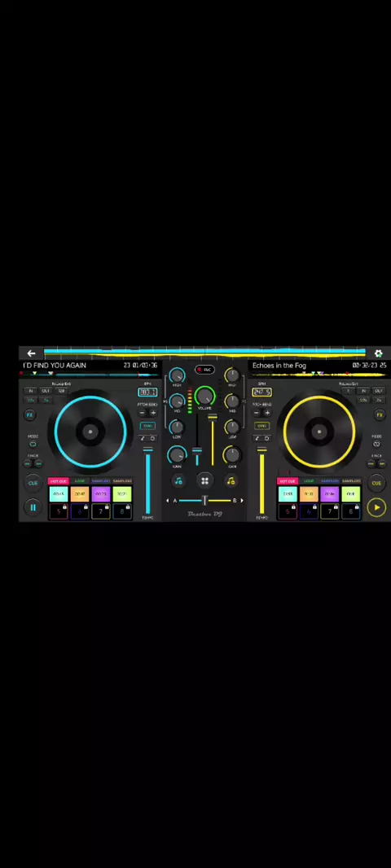Click the left deck turntable platter
Viewport: 391px width, 868px height.
click(x=90, y=432)
